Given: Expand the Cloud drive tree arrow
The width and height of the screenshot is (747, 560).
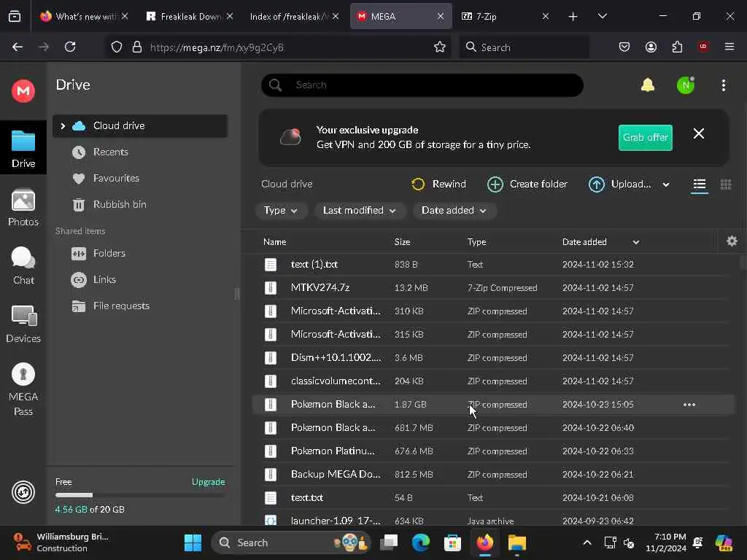Looking at the screenshot, I should tap(63, 125).
